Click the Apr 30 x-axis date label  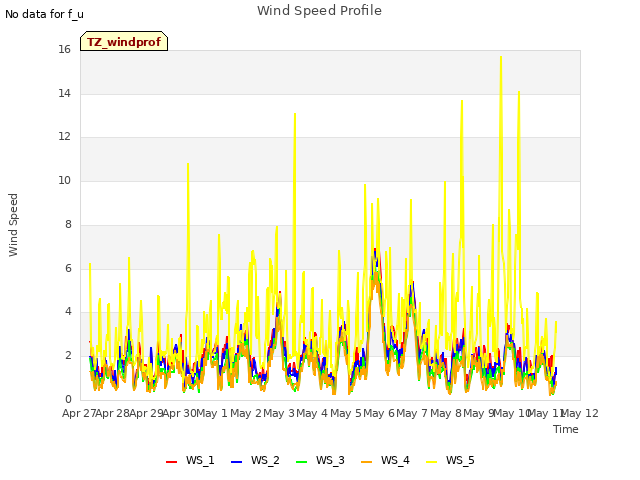pyautogui.click(x=179, y=413)
